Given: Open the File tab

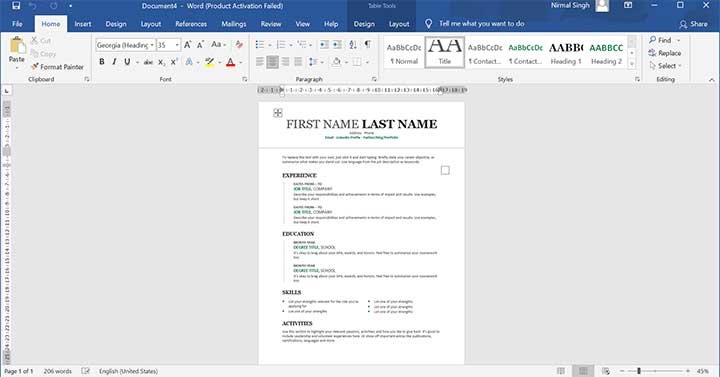Looking at the screenshot, I should click(17, 24).
